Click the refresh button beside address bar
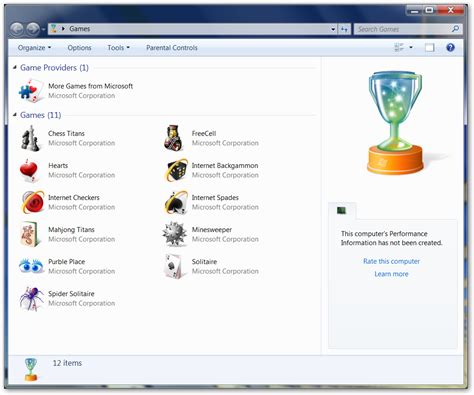 click(x=344, y=29)
